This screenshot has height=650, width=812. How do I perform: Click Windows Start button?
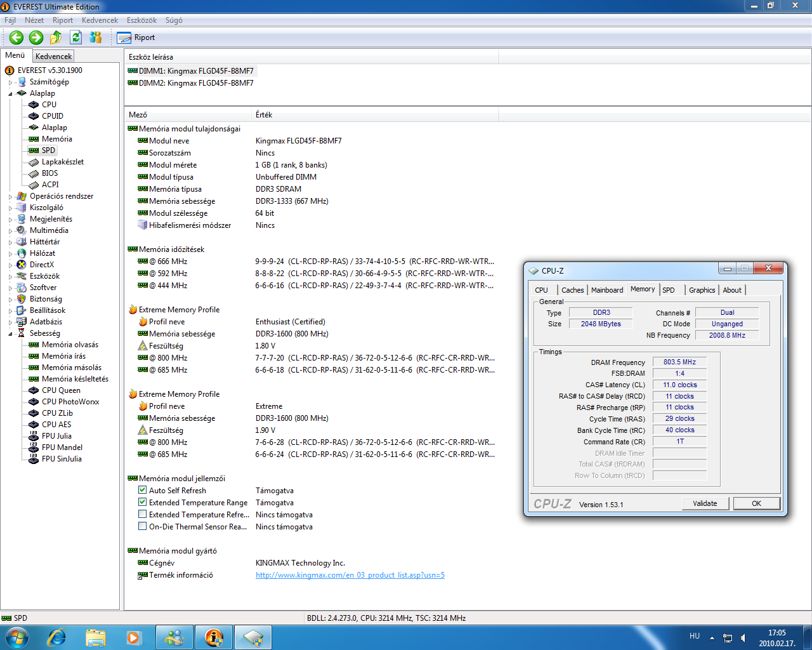[x=16, y=637]
